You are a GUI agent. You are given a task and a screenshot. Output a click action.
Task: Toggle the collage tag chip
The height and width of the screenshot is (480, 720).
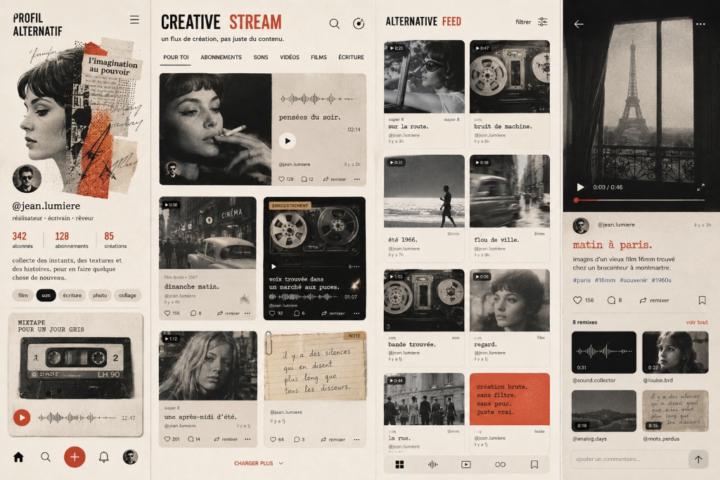[x=127, y=295]
